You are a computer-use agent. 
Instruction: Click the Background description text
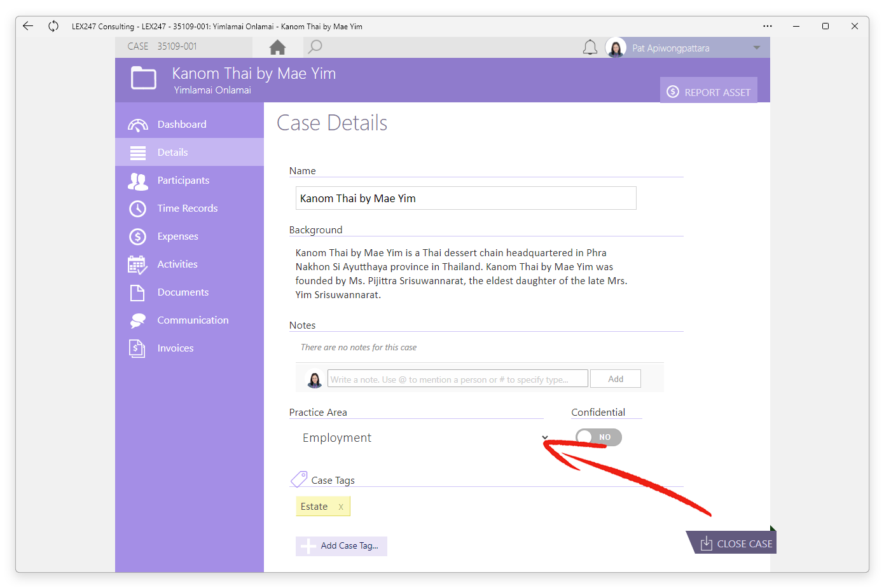click(x=462, y=273)
